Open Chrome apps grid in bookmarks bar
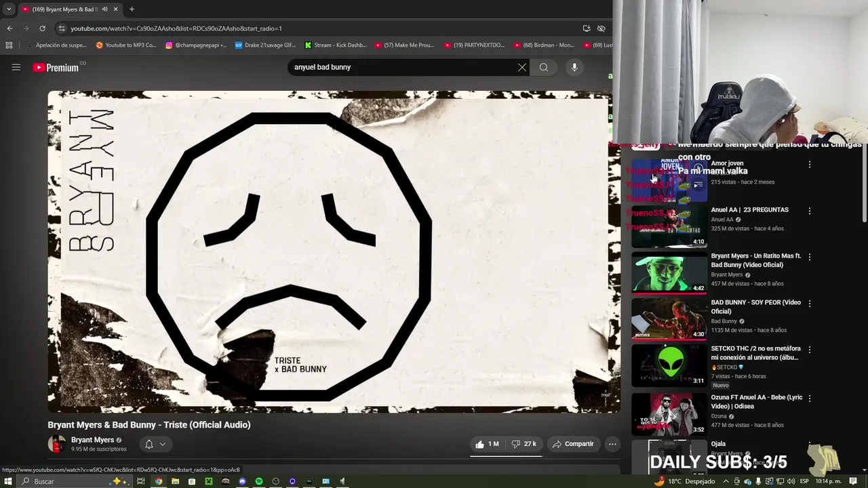This screenshot has width=868, height=488. [x=9, y=45]
